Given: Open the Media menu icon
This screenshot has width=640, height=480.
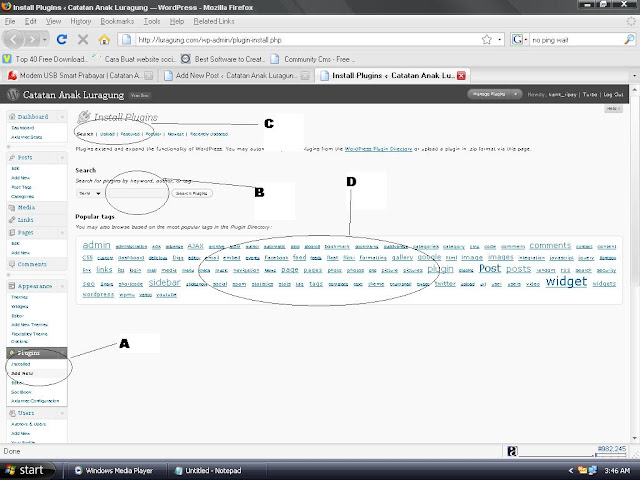Looking at the screenshot, I should click(12, 208).
